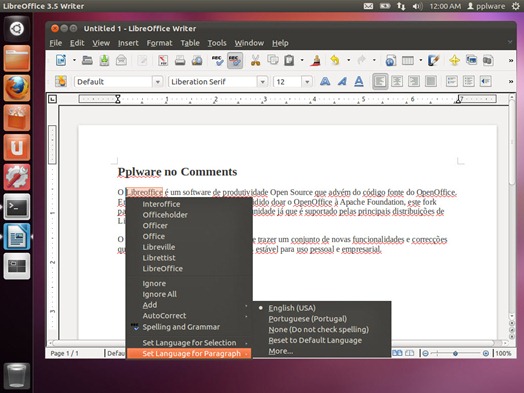
Task: Apply Underline formatting
Action: [x=359, y=82]
